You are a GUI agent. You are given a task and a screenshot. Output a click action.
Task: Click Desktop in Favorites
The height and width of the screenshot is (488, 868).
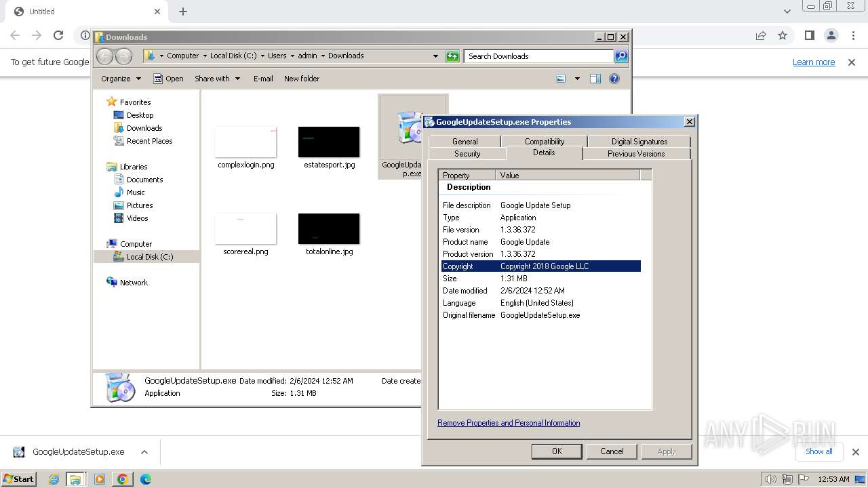[140, 115]
